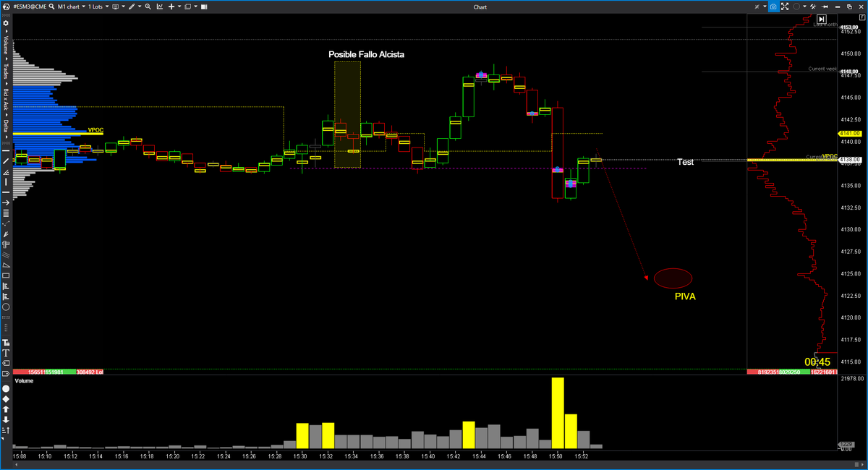Click the 00:45 bar countdown timer
Image resolution: width=868 pixels, height=470 pixels.
tap(817, 362)
